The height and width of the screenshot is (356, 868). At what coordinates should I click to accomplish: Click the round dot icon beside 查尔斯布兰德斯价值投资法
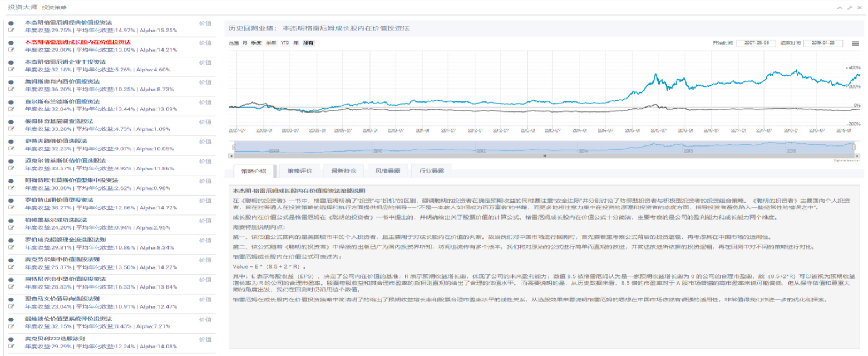11,102
